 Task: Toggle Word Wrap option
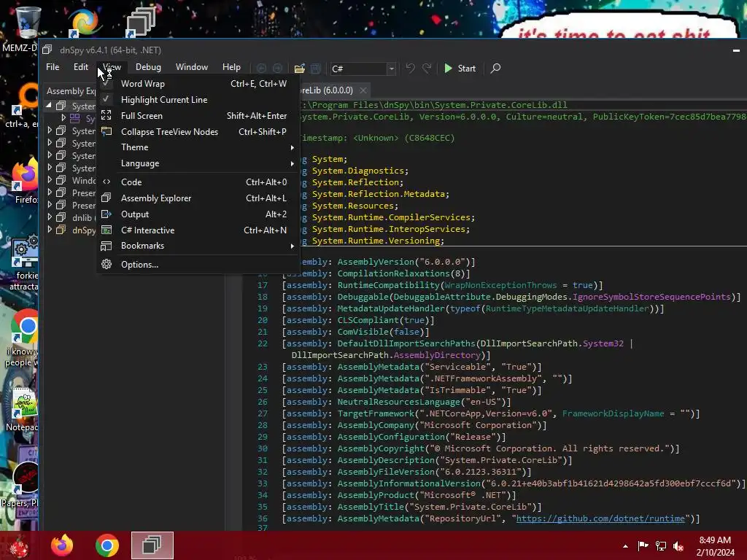[x=198, y=84]
